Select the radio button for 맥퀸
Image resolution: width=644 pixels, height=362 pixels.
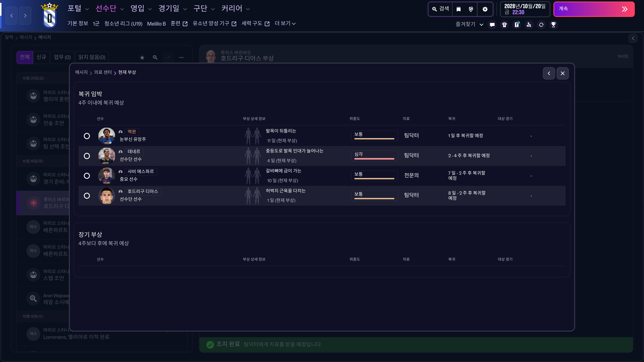coord(87,136)
